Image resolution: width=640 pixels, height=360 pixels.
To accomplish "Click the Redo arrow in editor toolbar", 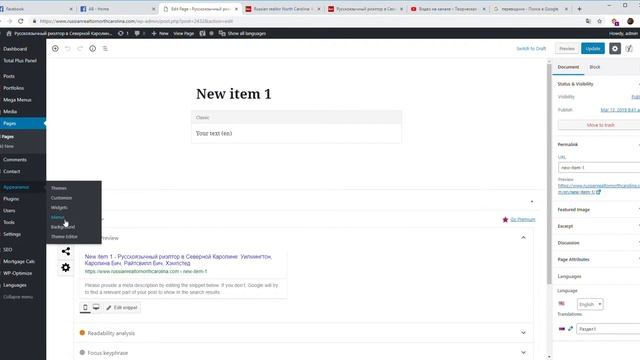I will click(80, 49).
